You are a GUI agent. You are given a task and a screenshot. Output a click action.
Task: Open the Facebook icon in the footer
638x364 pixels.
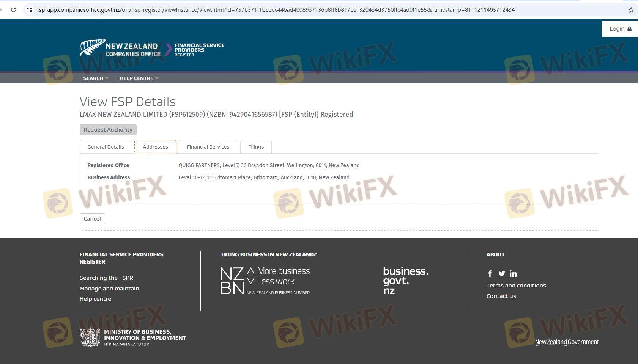point(490,274)
